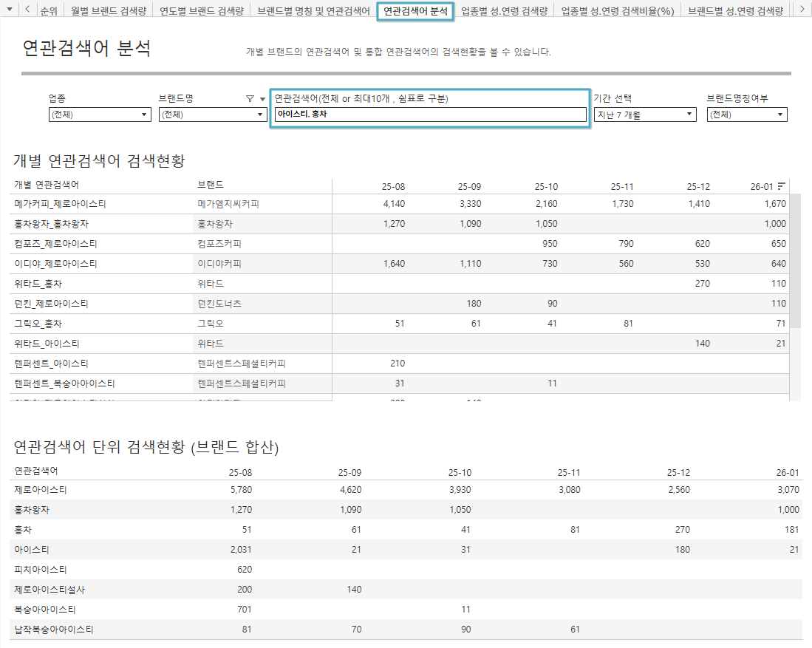Expand the 브랜드명칭여부 dropdown

[x=746, y=115]
